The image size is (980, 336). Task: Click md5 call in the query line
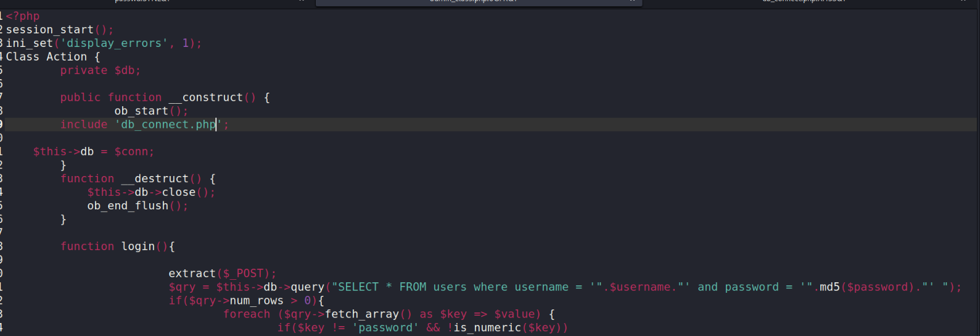tap(830, 287)
